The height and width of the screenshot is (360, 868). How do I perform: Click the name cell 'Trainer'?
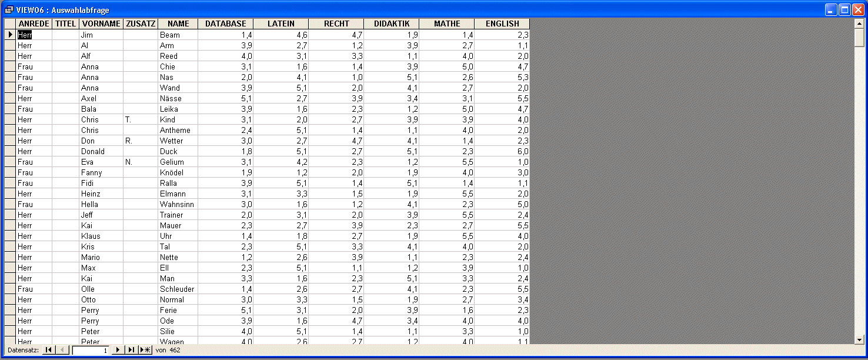coord(178,215)
